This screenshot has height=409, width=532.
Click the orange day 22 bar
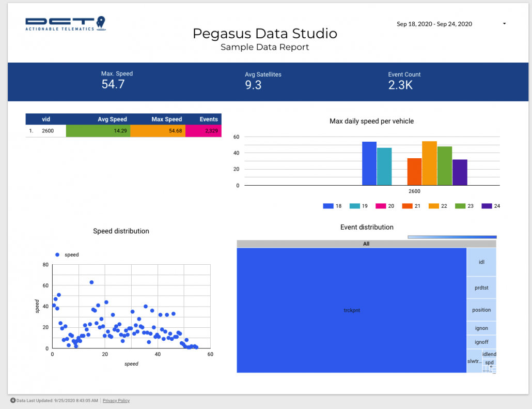click(429, 163)
